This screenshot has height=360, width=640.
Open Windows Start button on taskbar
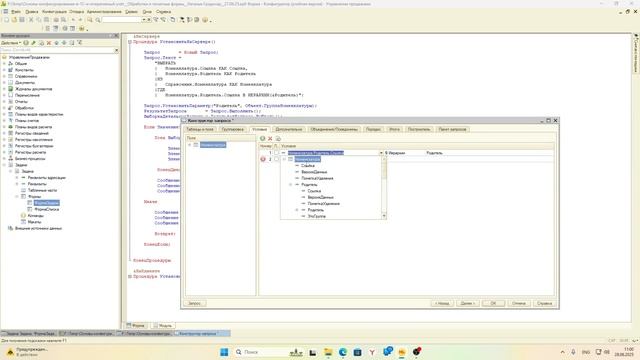(x=224, y=352)
